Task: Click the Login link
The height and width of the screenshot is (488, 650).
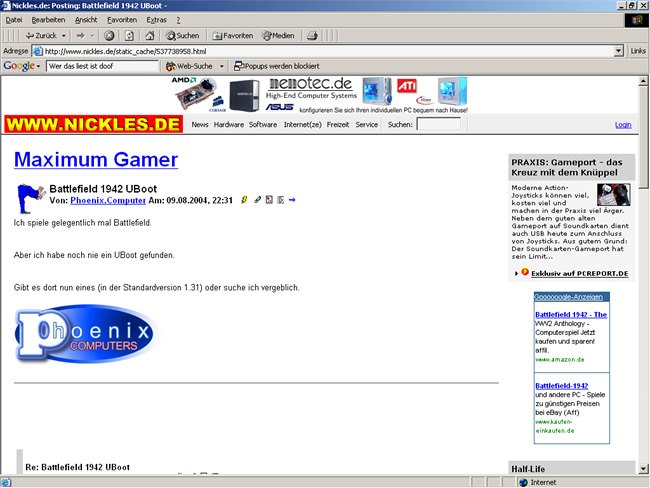Action: [623, 125]
